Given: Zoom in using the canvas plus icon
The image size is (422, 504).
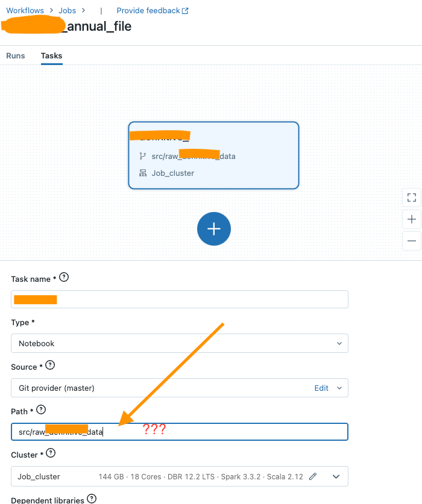Looking at the screenshot, I should pyautogui.click(x=412, y=219).
